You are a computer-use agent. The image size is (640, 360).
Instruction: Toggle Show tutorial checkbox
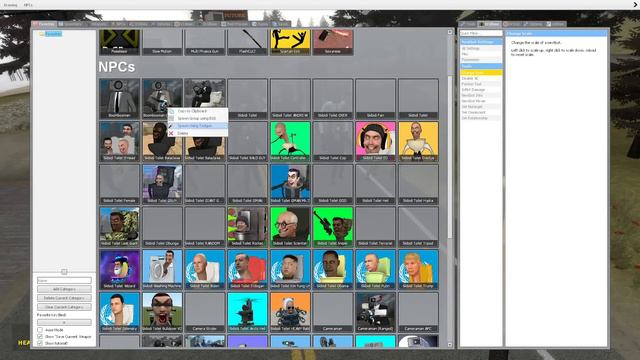(x=40, y=343)
